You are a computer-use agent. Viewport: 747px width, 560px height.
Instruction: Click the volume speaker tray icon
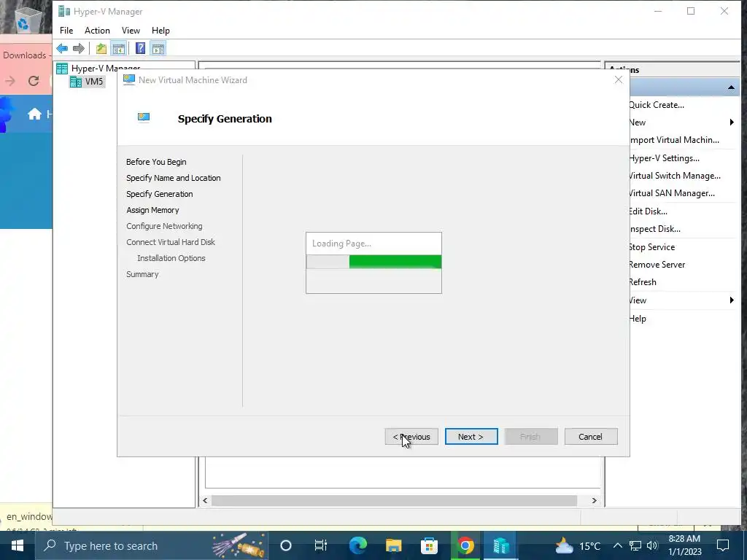pyautogui.click(x=652, y=545)
